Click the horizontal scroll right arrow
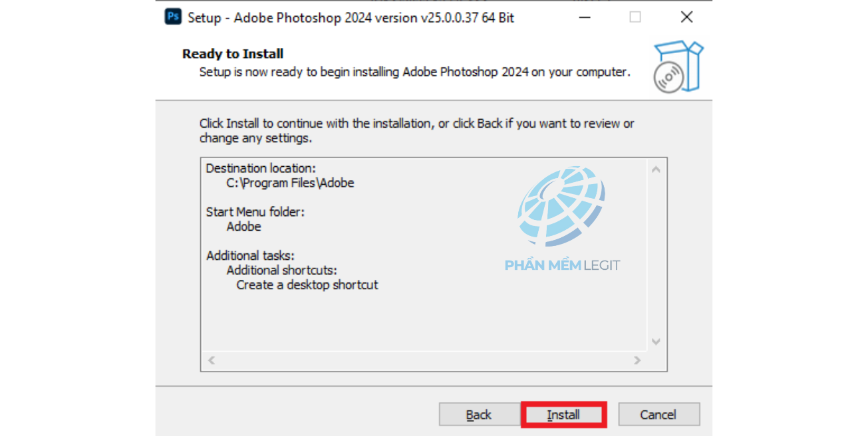Image resolution: width=868 pixels, height=436 pixels. (x=637, y=360)
